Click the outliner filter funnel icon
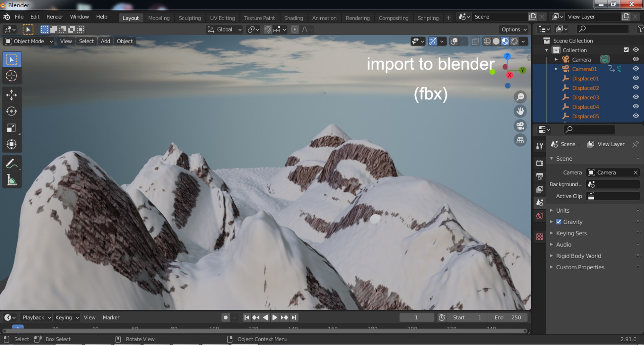The image size is (644, 345). click(640, 29)
